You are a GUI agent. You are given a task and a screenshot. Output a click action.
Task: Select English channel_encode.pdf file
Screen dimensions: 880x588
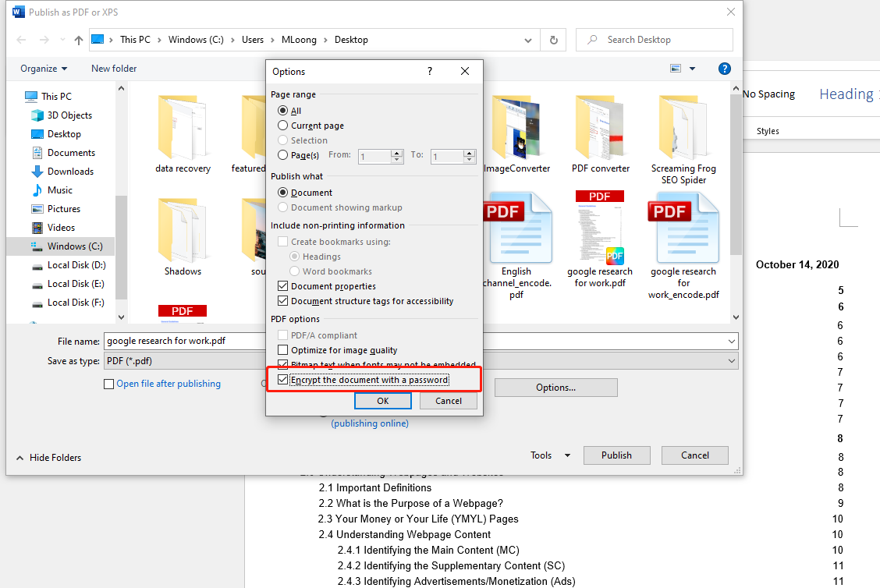point(516,245)
